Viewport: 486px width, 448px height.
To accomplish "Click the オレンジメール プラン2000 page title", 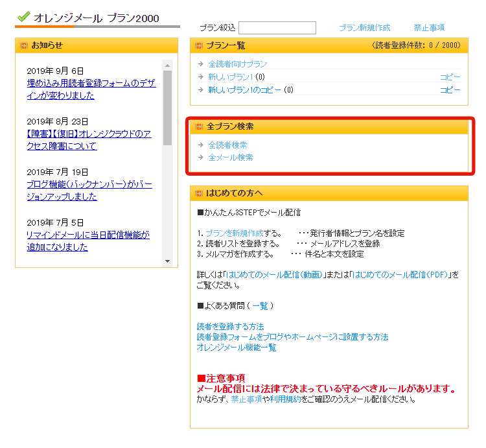I will (x=97, y=18).
